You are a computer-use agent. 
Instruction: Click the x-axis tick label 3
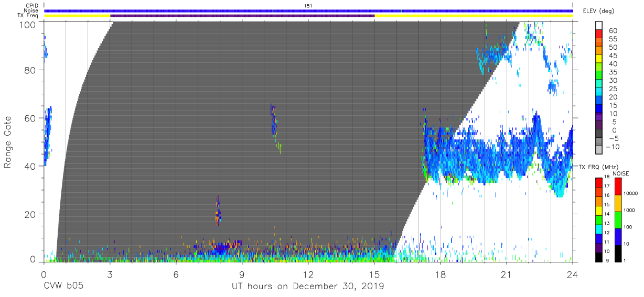pos(110,273)
